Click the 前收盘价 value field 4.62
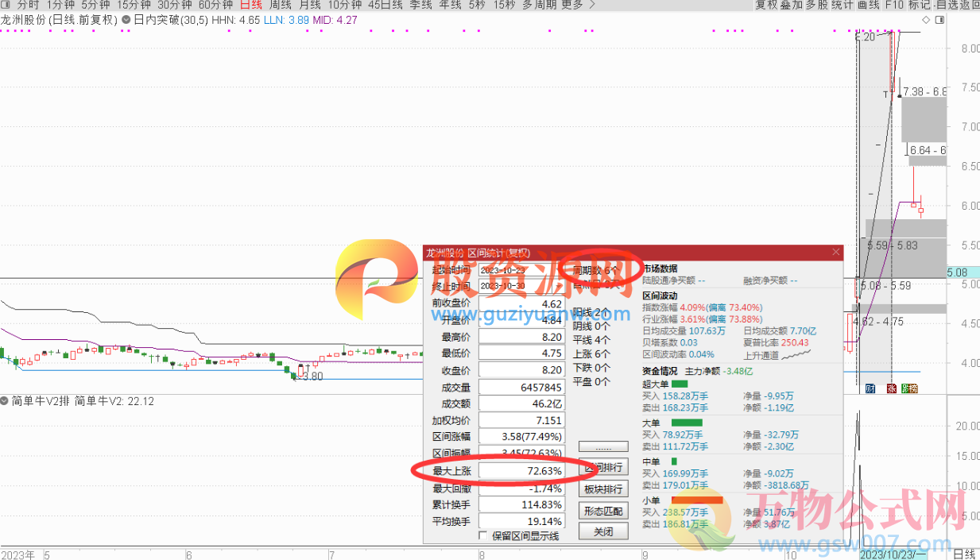 pos(521,303)
